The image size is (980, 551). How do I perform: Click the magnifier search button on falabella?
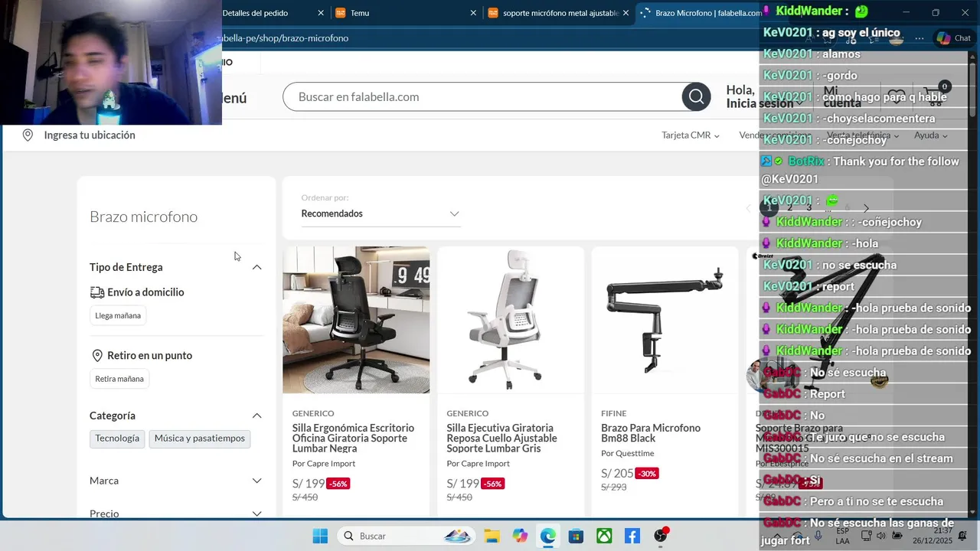pyautogui.click(x=696, y=96)
